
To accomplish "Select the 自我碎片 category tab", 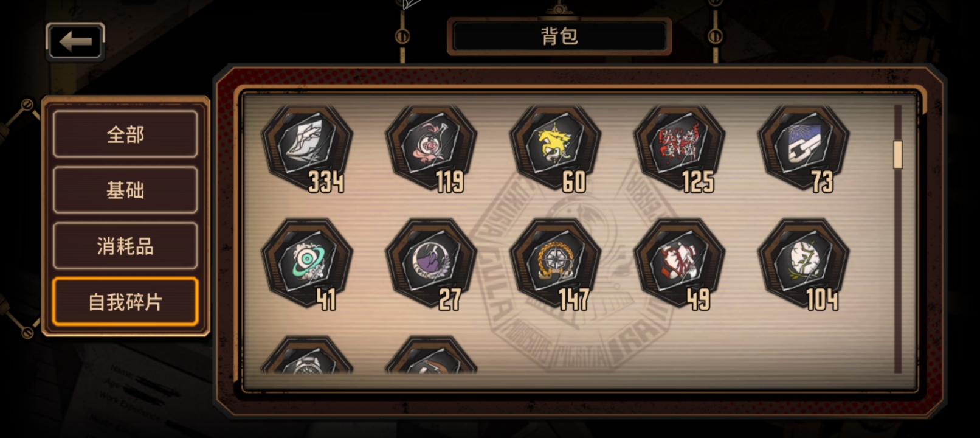I will 125,302.
